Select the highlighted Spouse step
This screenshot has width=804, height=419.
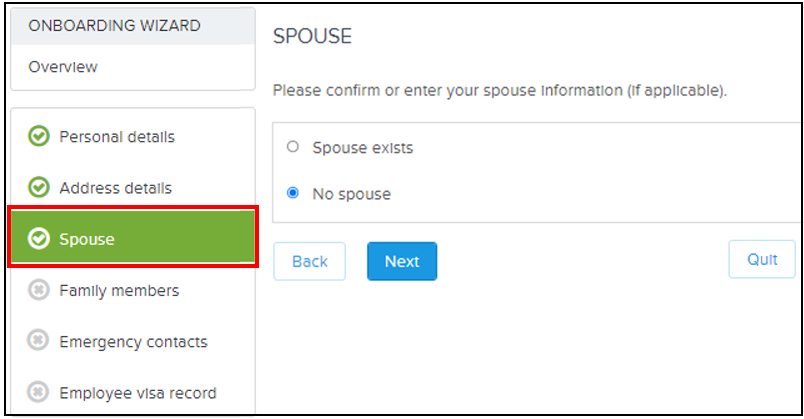click(x=133, y=237)
